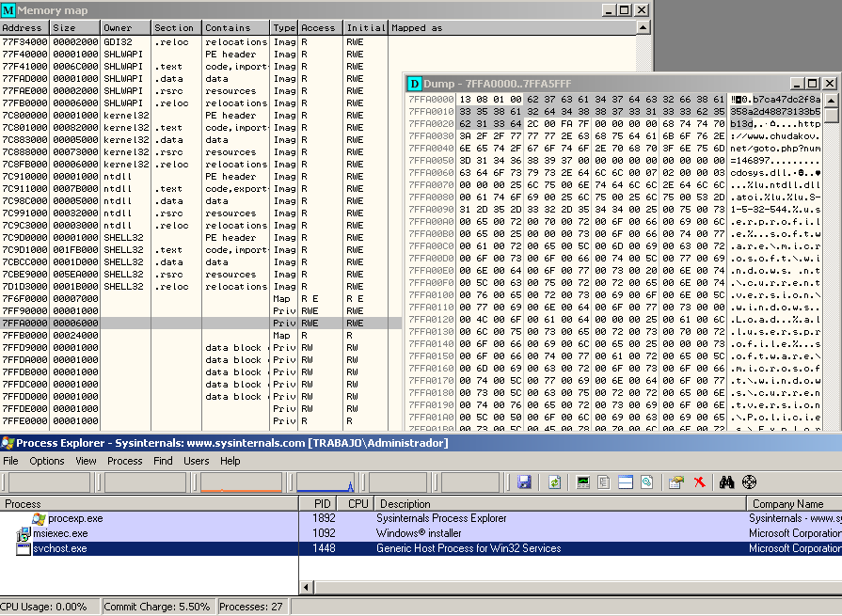Open the Process menu
The image size is (842, 616).
coord(124,461)
